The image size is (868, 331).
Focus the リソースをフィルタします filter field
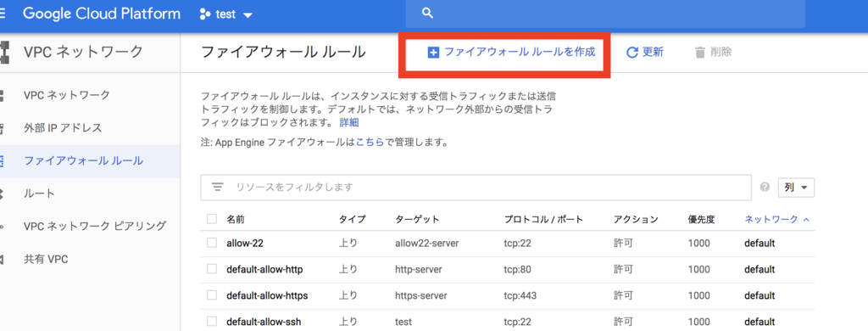(x=476, y=187)
